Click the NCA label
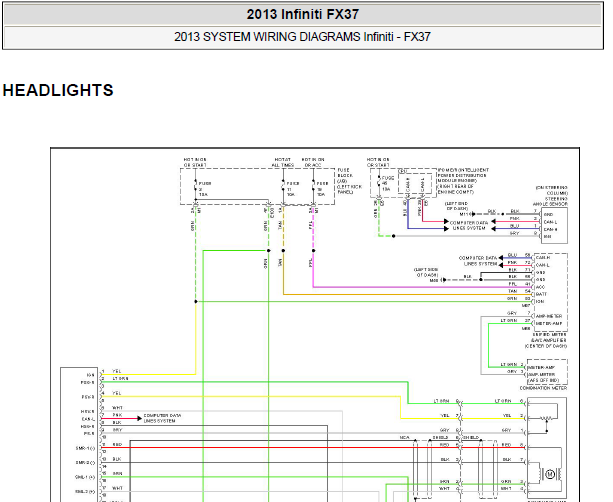This screenshot has height=502, width=613. pos(404,437)
